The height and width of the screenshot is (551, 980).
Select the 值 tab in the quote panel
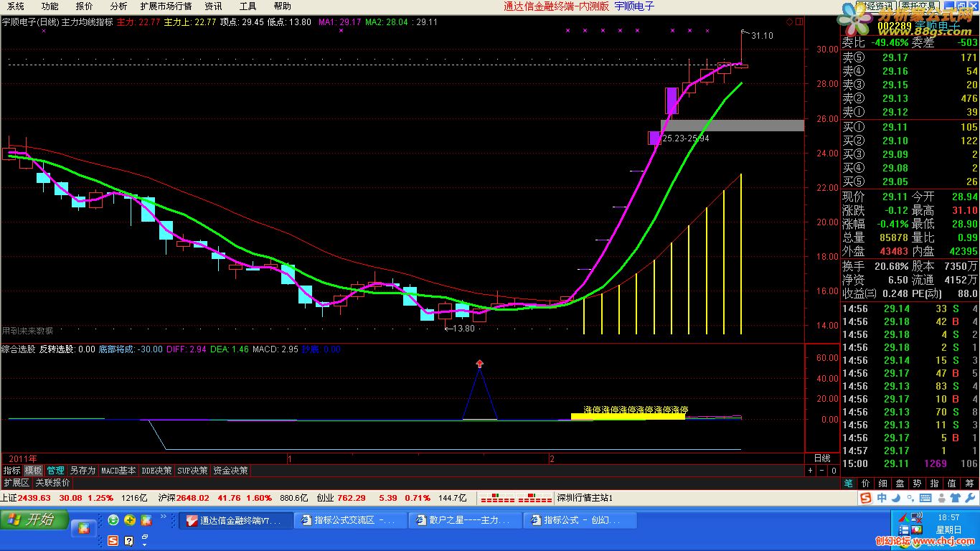(951, 484)
